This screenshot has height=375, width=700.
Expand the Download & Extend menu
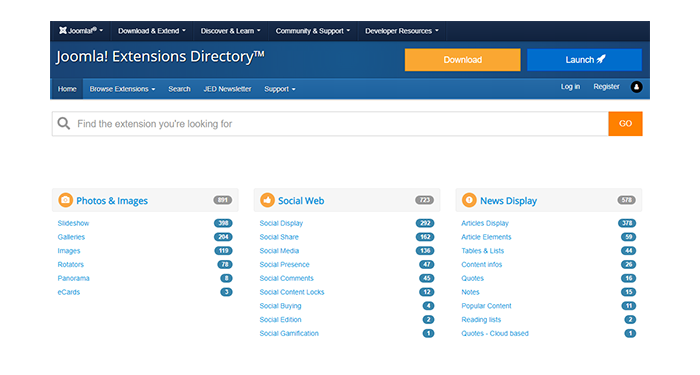[x=152, y=31]
